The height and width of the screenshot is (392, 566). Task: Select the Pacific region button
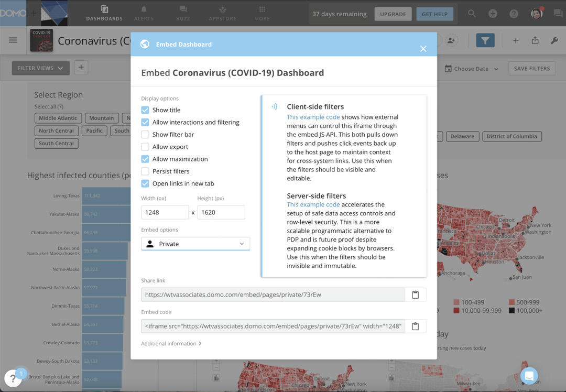[x=94, y=130]
